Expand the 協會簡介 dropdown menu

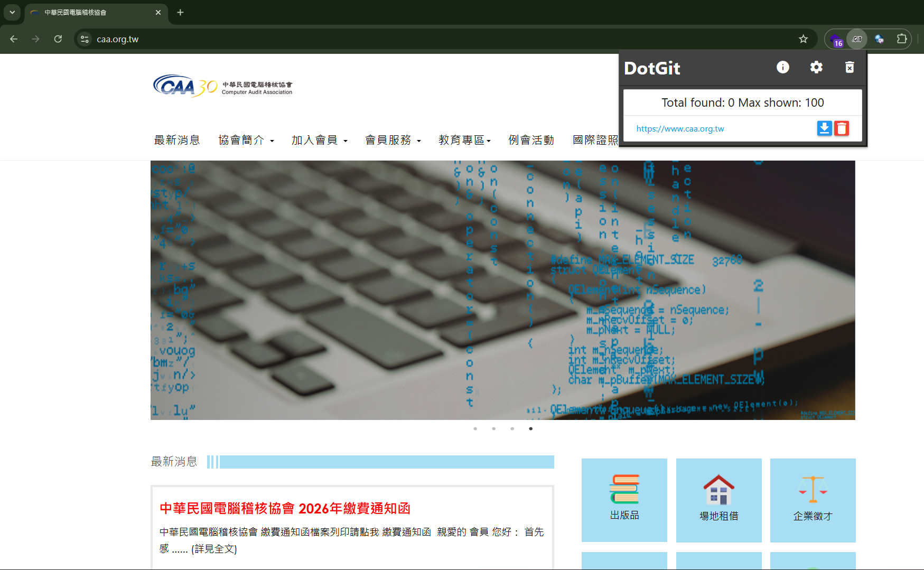246,140
